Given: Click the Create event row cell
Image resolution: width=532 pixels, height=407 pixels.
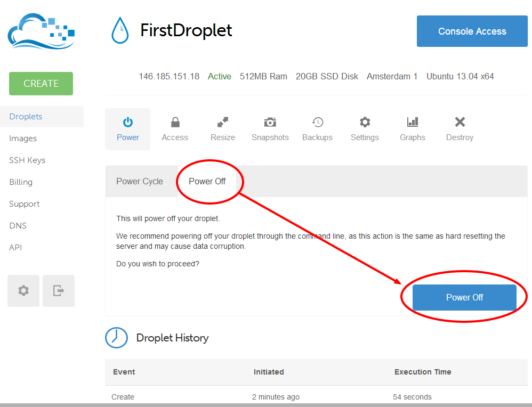Looking at the screenshot, I should (123, 397).
